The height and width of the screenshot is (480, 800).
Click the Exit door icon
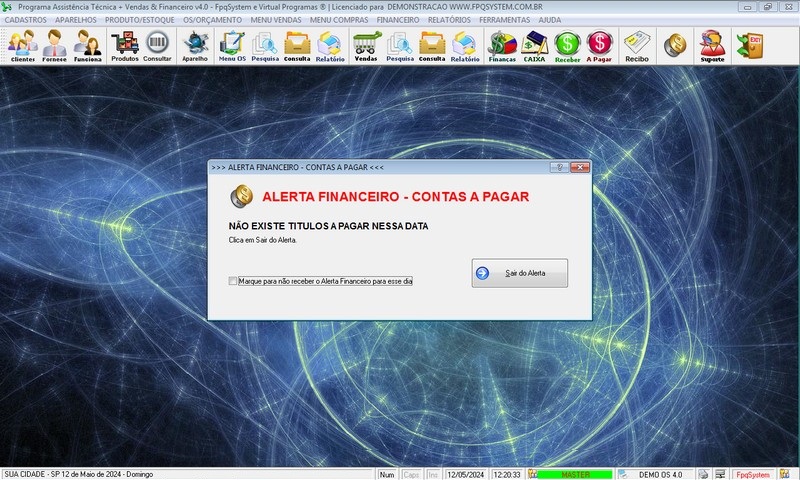(749, 45)
